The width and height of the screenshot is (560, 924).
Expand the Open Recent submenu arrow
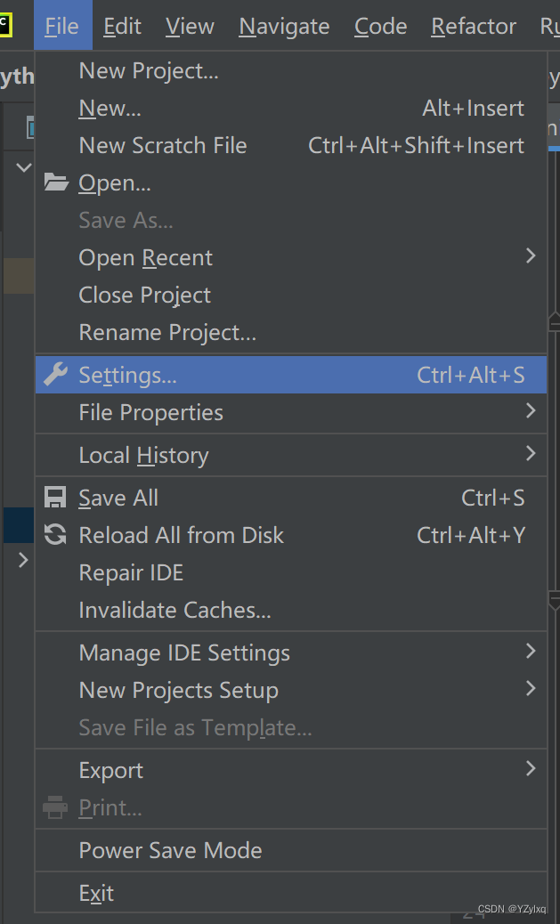coord(531,256)
